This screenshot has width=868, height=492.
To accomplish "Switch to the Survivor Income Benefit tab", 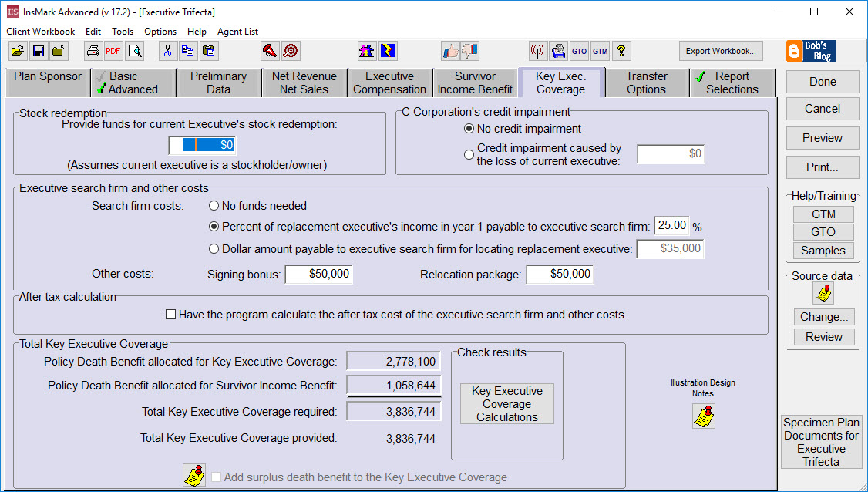I will pyautogui.click(x=475, y=82).
